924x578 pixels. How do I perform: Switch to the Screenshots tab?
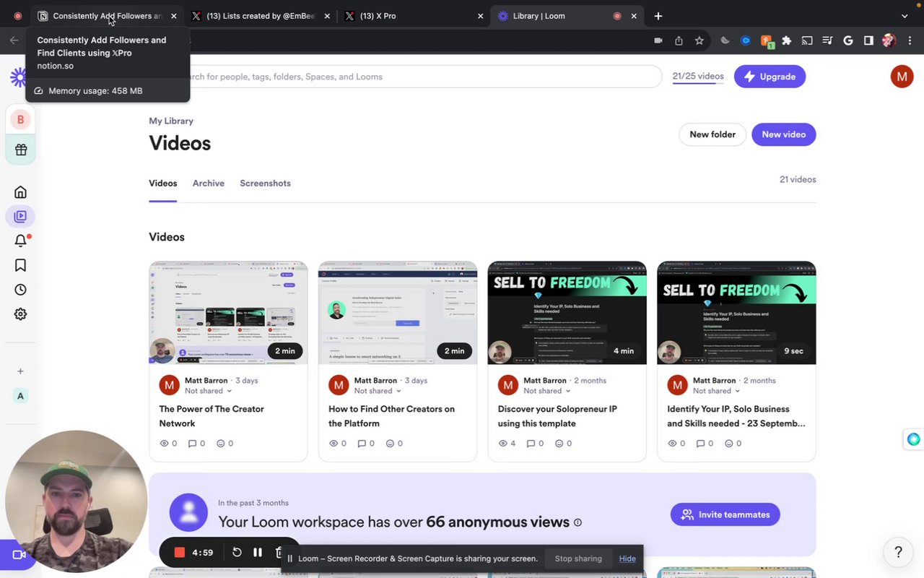click(x=265, y=184)
